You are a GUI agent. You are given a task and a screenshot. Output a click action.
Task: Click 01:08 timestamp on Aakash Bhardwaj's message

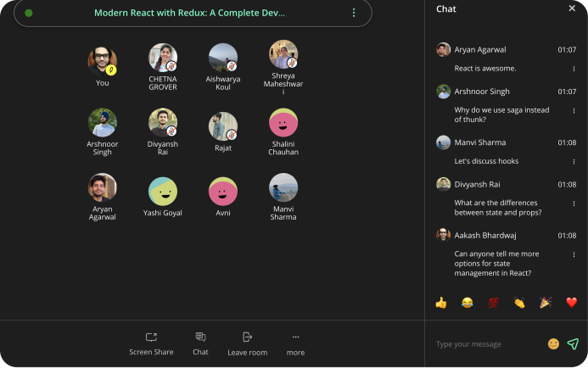pyautogui.click(x=567, y=236)
